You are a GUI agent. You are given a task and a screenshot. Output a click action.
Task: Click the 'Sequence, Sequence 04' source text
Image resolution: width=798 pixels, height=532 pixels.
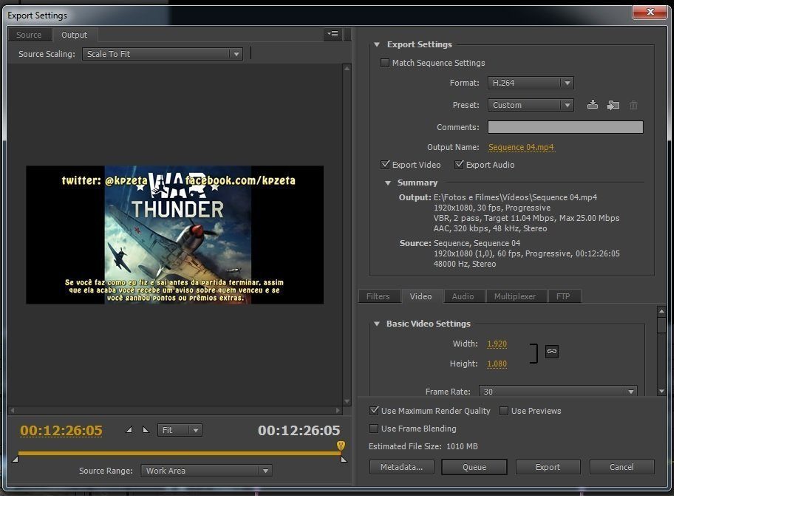point(477,243)
